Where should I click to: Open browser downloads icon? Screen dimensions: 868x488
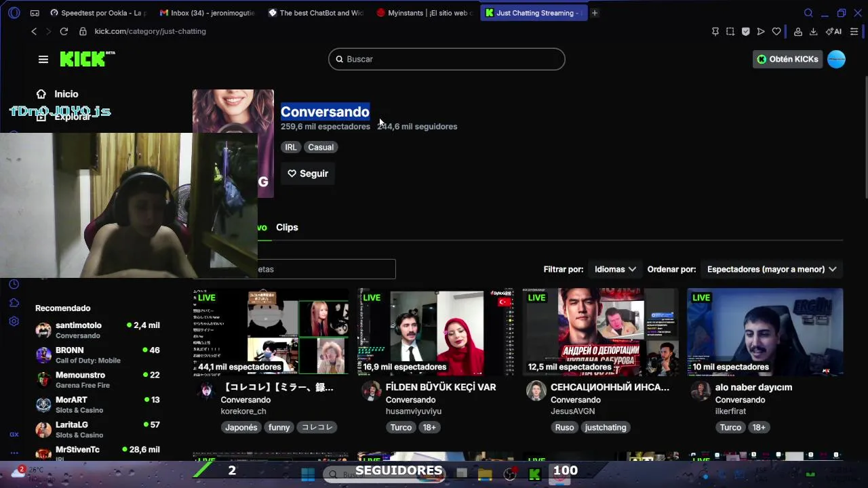pos(813,31)
